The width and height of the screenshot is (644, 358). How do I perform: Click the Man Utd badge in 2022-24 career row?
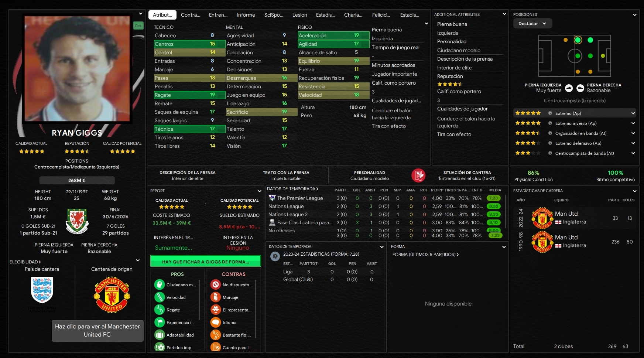click(x=542, y=218)
